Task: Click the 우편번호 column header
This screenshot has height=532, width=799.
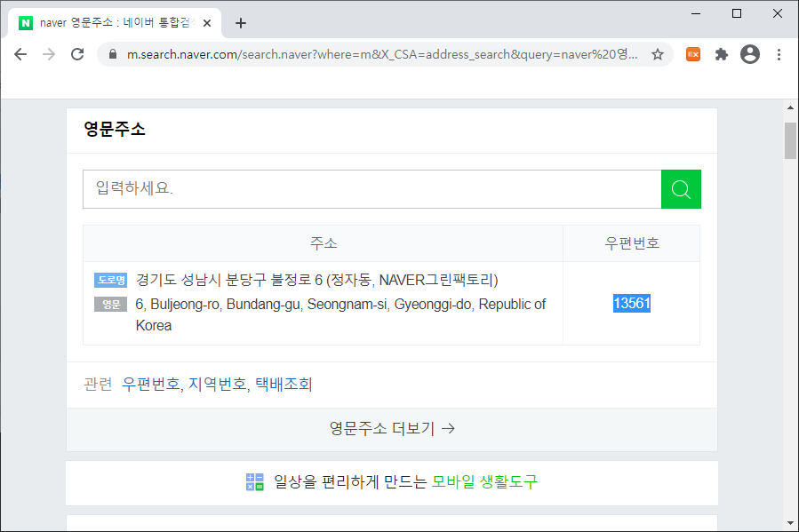Action: pos(632,243)
